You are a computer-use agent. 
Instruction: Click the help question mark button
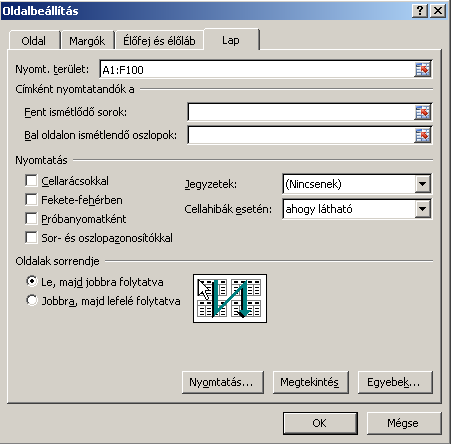pyautogui.click(x=420, y=11)
